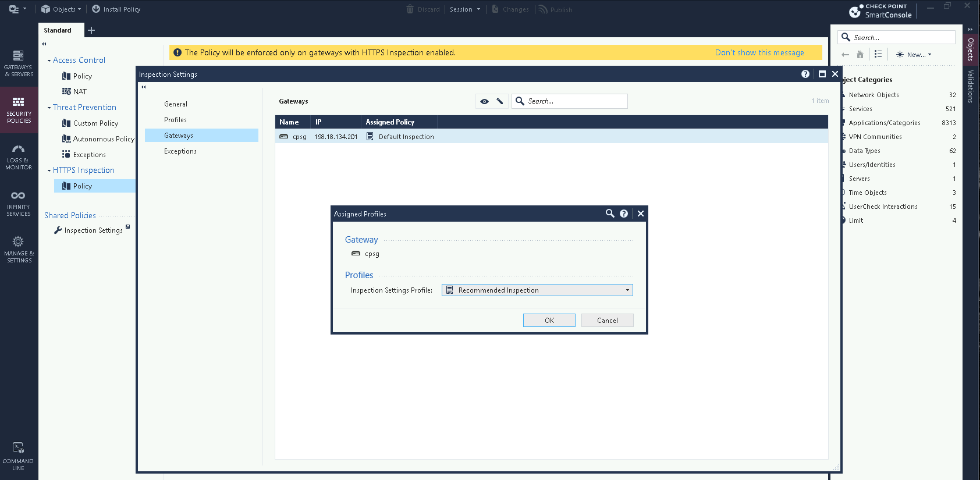This screenshot has width=980, height=480.
Task: Click help icon in Assigned Profiles dialog
Action: [624, 214]
